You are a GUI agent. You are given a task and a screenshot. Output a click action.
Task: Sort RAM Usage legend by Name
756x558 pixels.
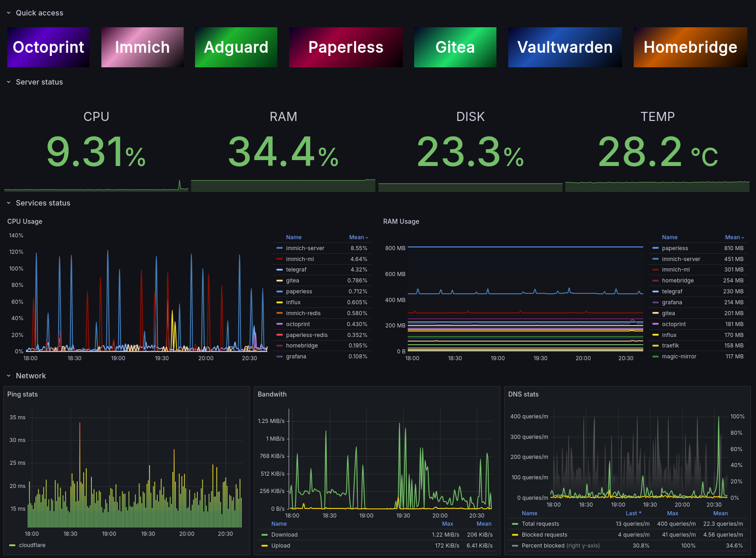(x=670, y=237)
